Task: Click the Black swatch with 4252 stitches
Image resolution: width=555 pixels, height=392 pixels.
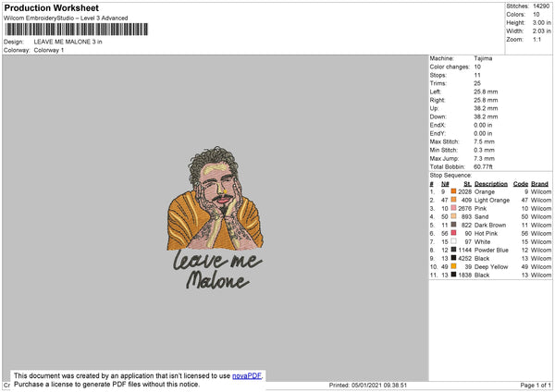Action: click(x=453, y=258)
